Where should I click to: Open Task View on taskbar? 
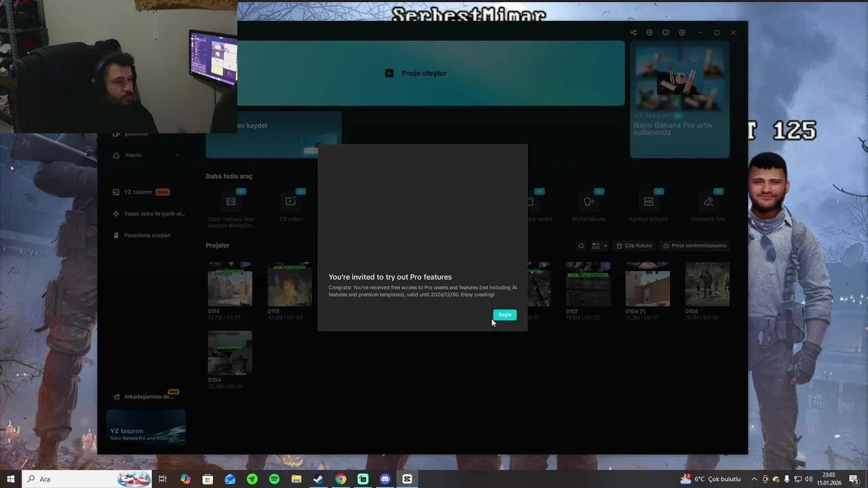pyautogui.click(x=163, y=479)
